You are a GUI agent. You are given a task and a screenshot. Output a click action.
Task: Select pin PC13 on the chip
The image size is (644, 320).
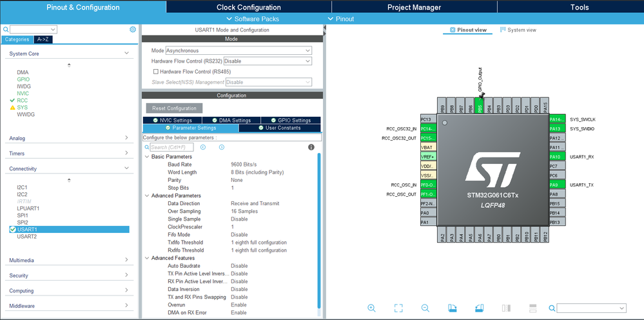[x=429, y=119]
